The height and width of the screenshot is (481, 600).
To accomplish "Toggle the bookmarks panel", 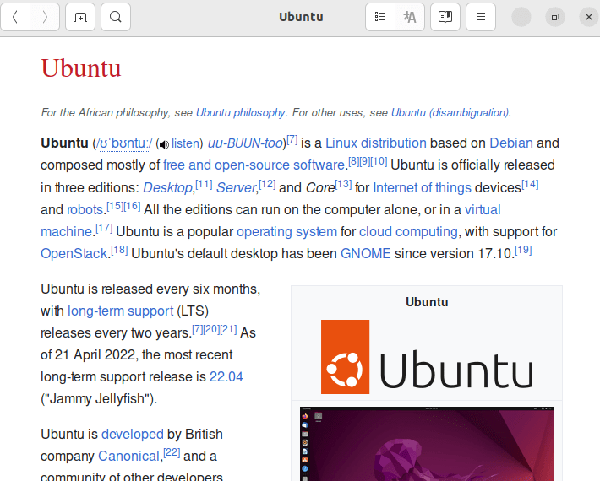I will coord(445,17).
